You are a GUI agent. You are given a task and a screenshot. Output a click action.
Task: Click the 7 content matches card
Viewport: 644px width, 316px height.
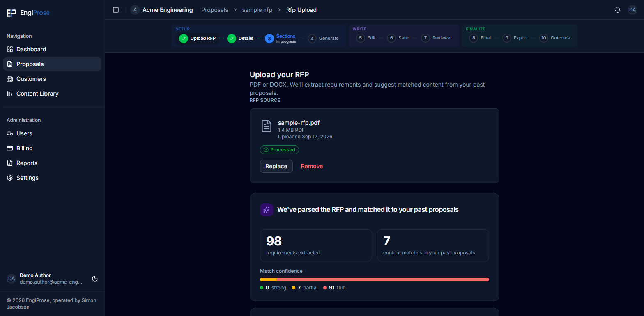tap(433, 245)
